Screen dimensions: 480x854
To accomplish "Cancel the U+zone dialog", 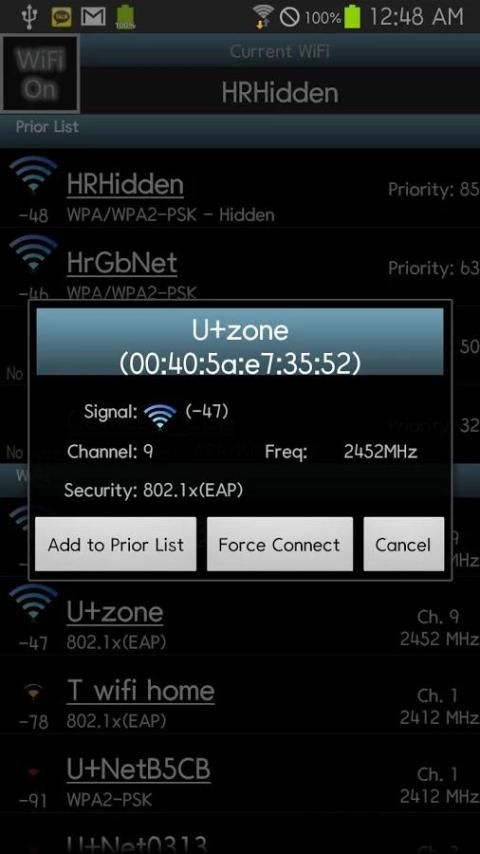I will 403,544.
